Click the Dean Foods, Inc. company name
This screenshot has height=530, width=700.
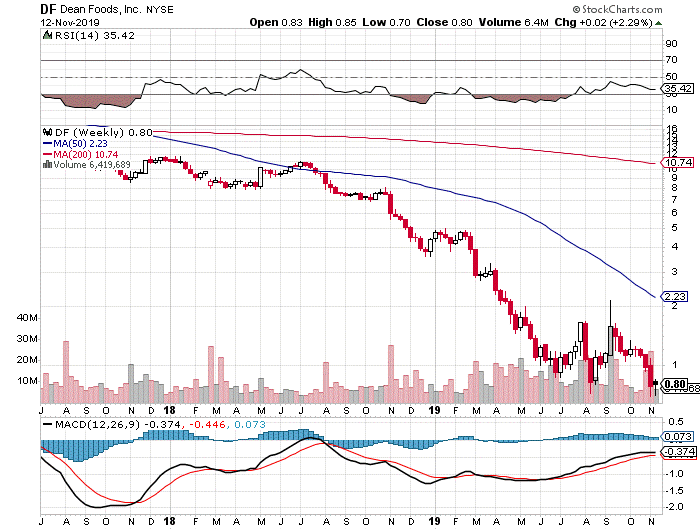(x=101, y=9)
